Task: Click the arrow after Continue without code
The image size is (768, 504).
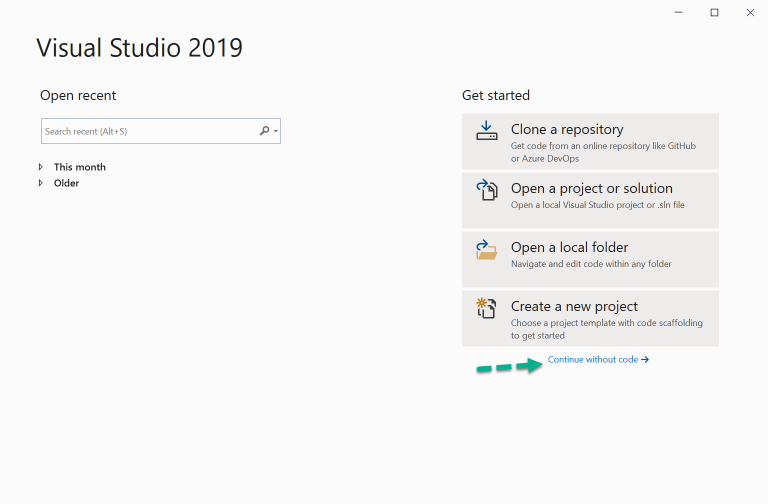Action: click(x=645, y=360)
